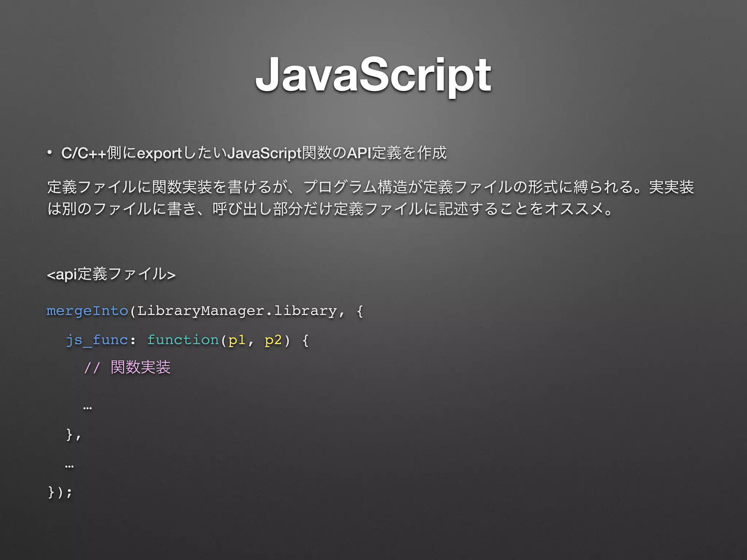Viewport: 747px width, 560px height.
Task: Click the closing }, after js_func body
Action: pos(73,434)
